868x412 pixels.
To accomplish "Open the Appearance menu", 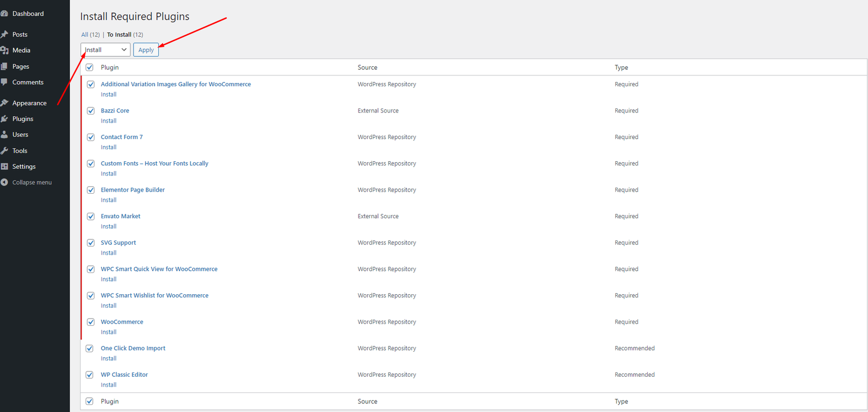I will (29, 103).
